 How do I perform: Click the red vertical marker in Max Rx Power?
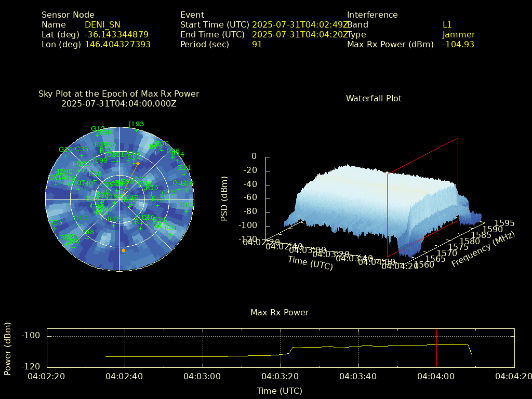click(436, 348)
